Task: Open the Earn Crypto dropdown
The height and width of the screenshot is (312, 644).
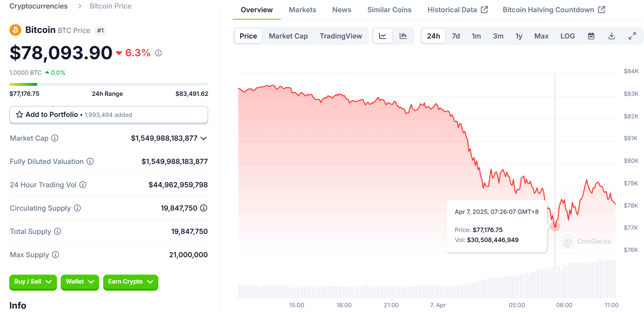Action: 131,282
